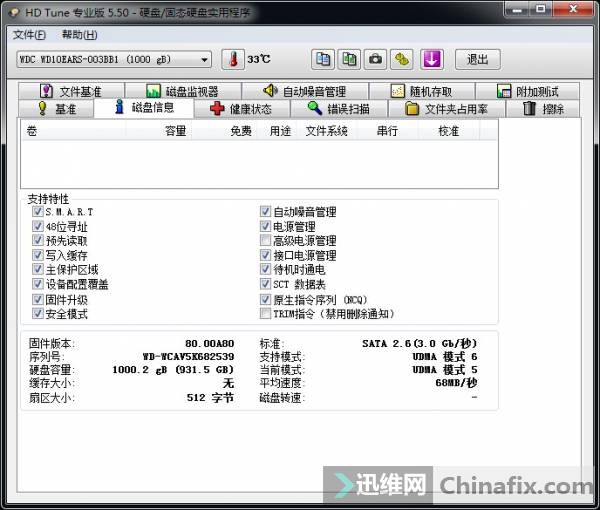Click the sector size value 512 字节

point(210,398)
